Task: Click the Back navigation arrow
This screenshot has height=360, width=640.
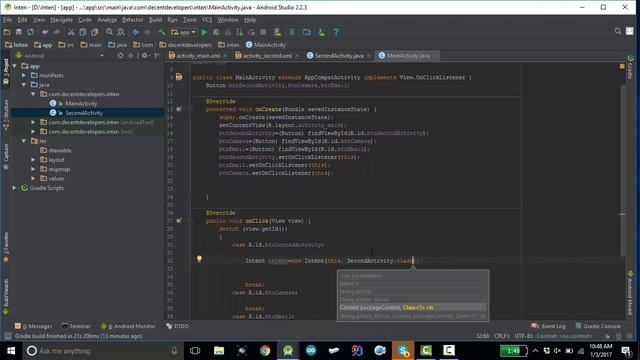Action: [136, 32]
